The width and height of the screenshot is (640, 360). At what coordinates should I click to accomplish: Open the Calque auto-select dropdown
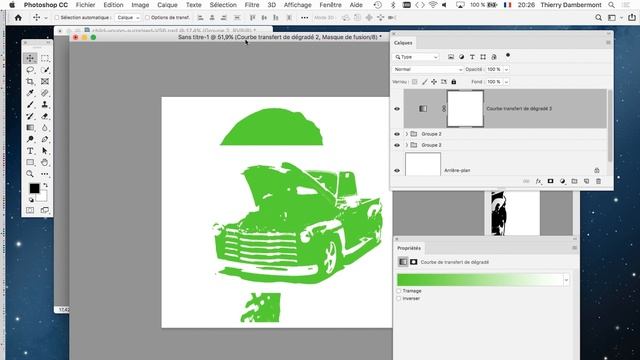coord(128,18)
